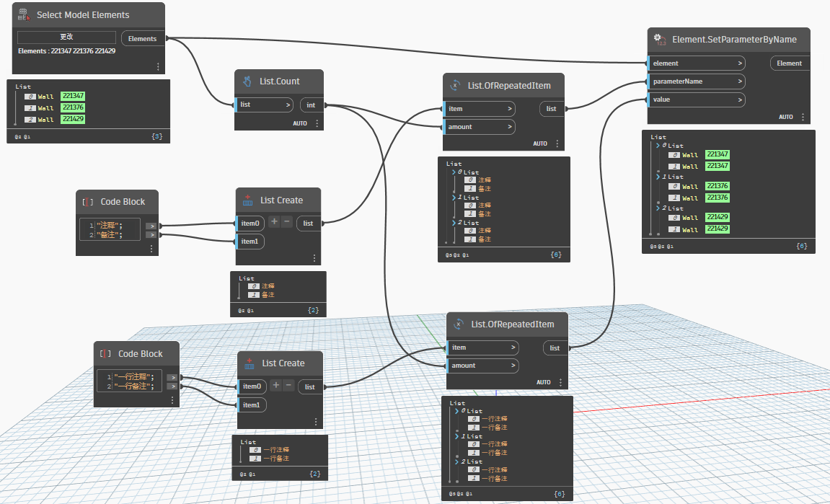Click icon of List.OfRepeatedItem feeding parameterName
Image resolution: width=830 pixels, height=504 pixels.
click(x=455, y=85)
